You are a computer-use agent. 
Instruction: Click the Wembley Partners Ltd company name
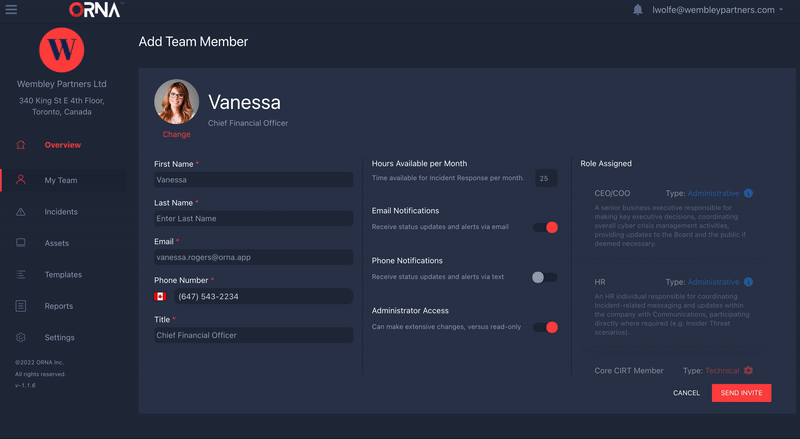pyautogui.click(x=62, y=84)
